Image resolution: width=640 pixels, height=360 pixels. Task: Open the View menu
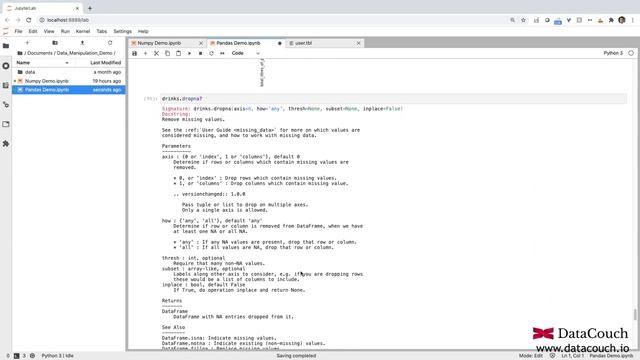(x=49, y=31)
